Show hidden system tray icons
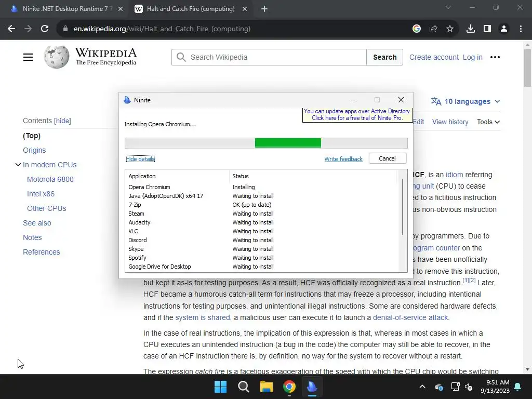 [x=422, y=387]
